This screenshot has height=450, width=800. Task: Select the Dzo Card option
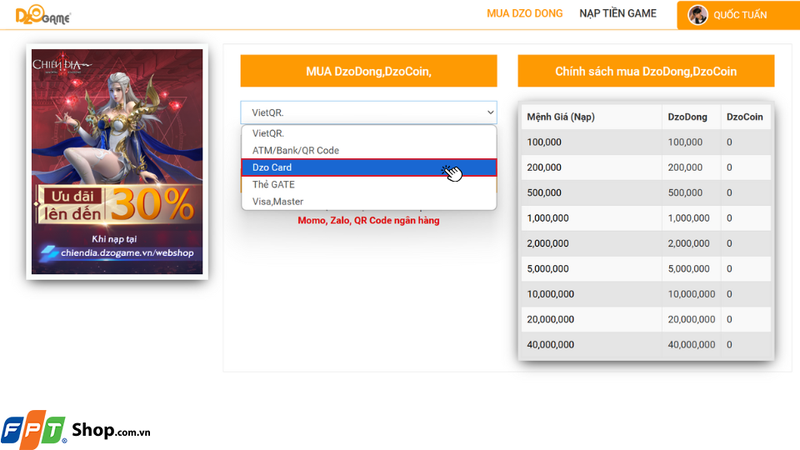click(x=368, y=167)
